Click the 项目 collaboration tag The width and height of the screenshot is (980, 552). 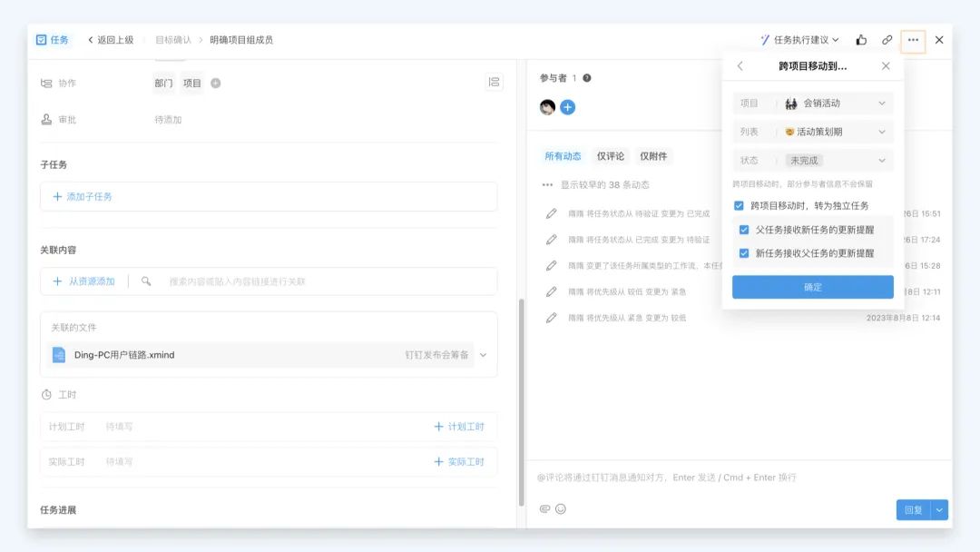point(191,84)
